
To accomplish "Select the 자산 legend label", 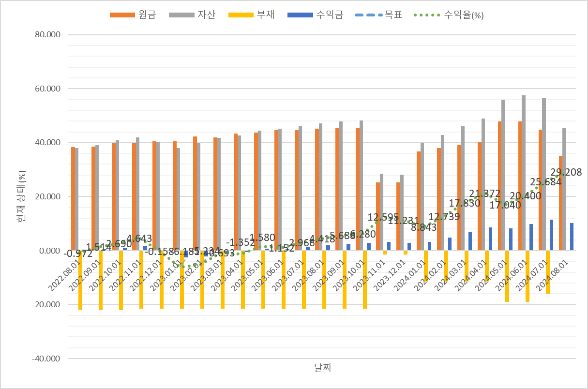I will coord(206,15).
